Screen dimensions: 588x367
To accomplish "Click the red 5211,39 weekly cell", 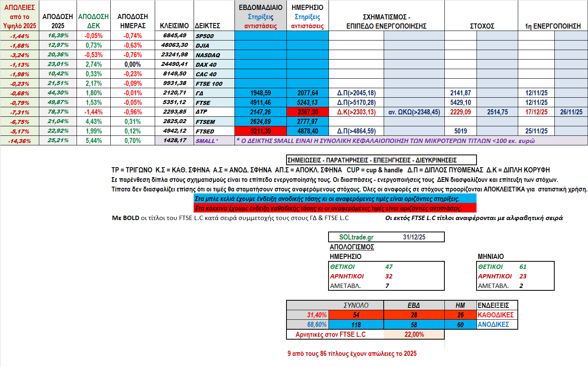I will [x=261, y=131].
